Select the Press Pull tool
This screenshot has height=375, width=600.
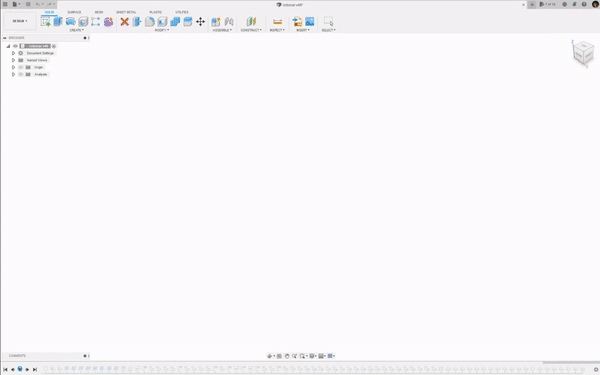(x=137, y=21)
